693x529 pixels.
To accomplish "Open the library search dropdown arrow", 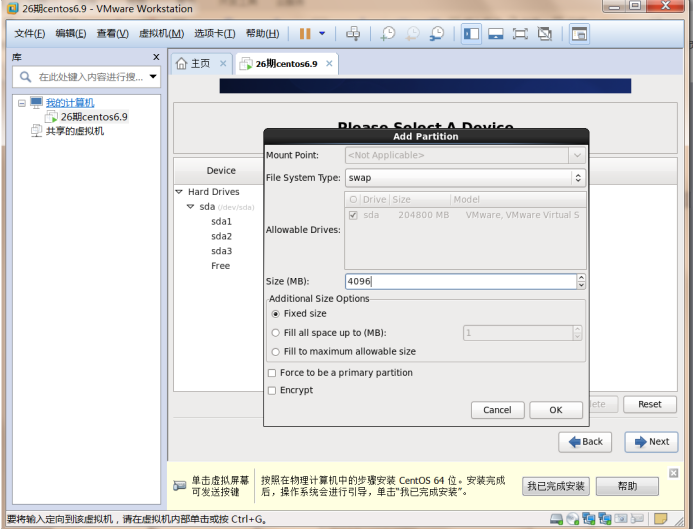I will (153, 76).
